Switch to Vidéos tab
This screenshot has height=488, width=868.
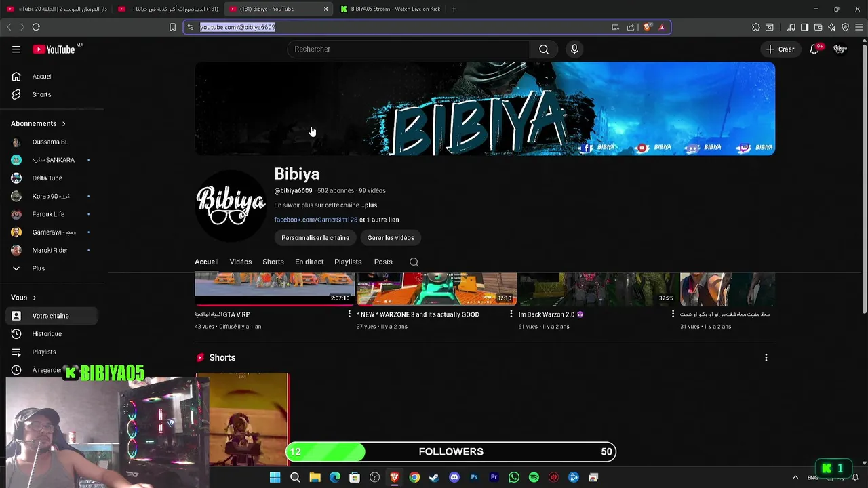point(240,262)
